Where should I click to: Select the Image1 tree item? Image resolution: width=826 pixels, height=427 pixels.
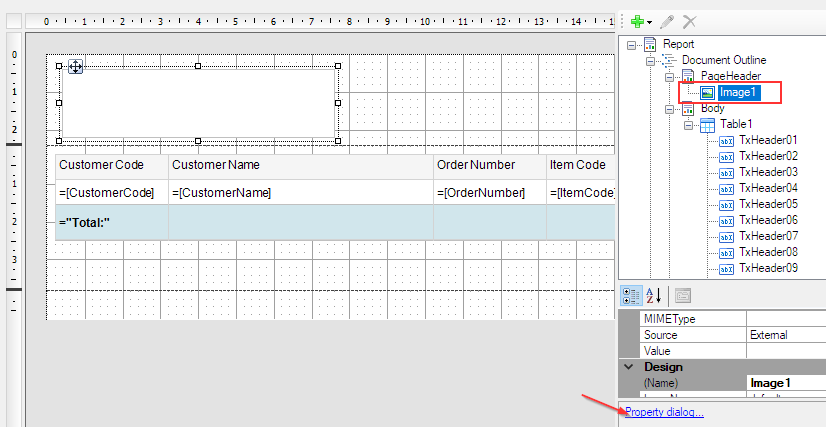click(x=739, y=93)
